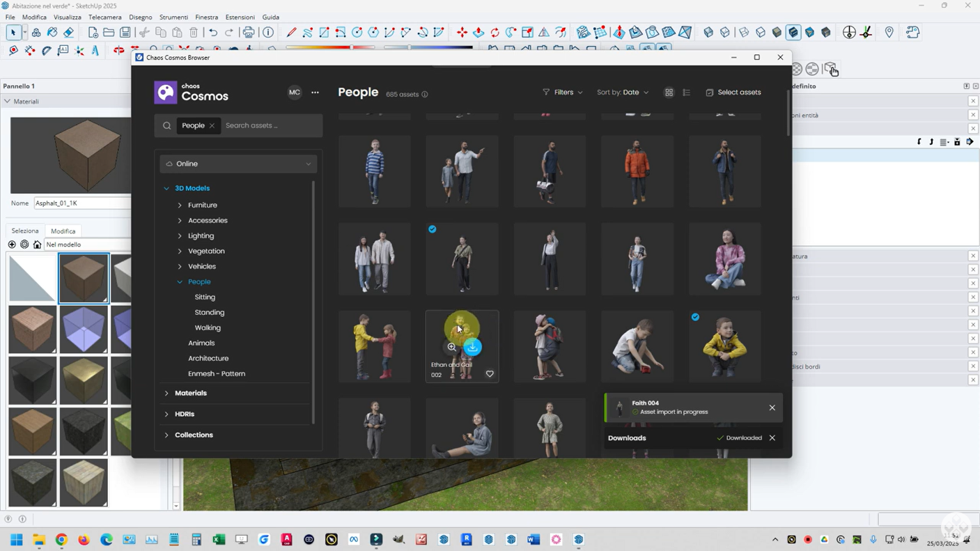Expand the Furniture tree item

pyautogui.click(x=180, y=205)
